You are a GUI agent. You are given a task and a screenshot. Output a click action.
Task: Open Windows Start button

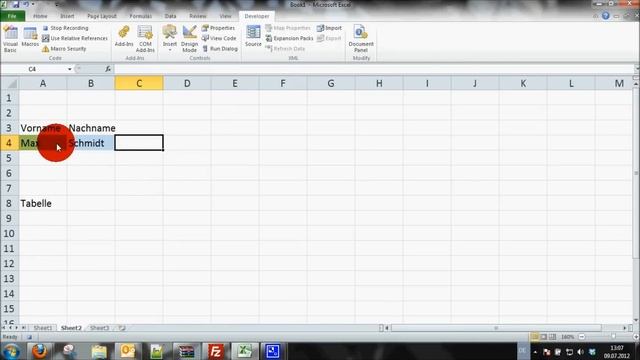point(11,351)
